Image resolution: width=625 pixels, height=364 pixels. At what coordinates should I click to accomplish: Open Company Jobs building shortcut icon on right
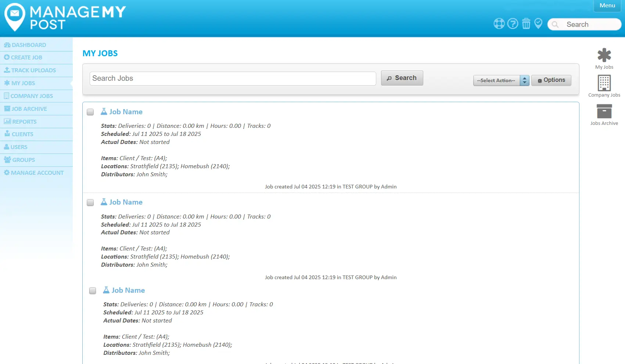click(604, 83)
